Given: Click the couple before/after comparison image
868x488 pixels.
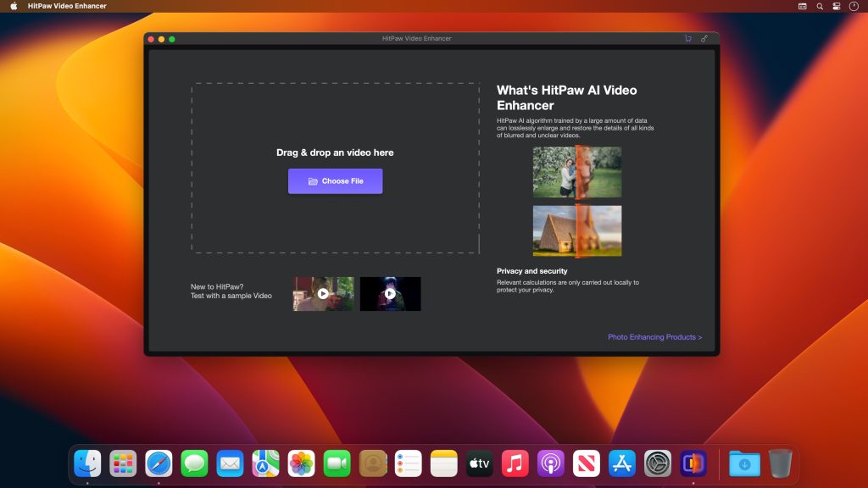Looking at the screenshot, I should point(576,172).
